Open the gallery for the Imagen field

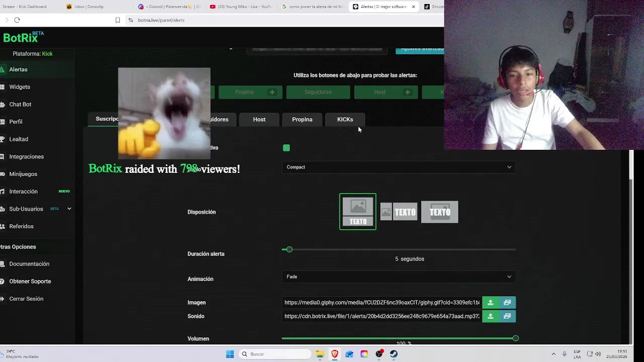click(507, 302)
